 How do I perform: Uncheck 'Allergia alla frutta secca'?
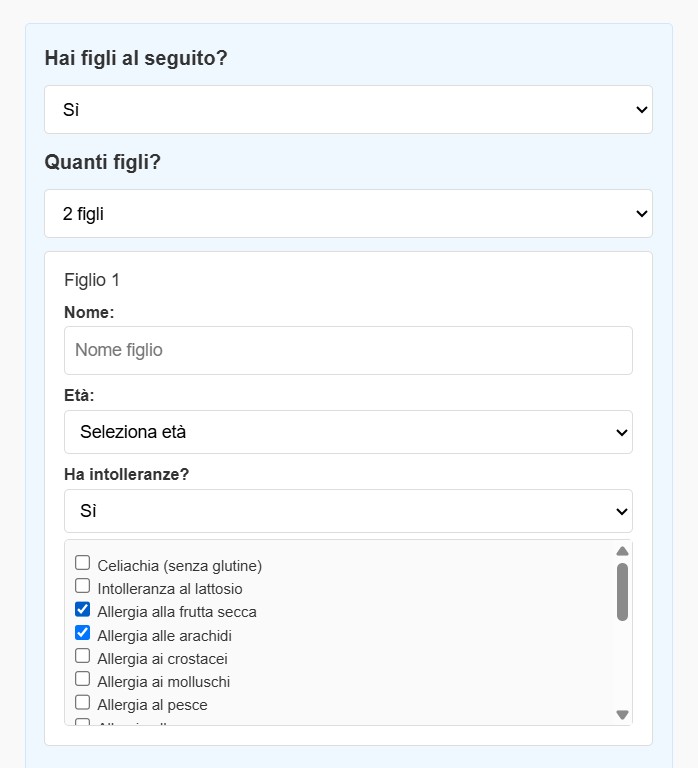pos(83,610)
